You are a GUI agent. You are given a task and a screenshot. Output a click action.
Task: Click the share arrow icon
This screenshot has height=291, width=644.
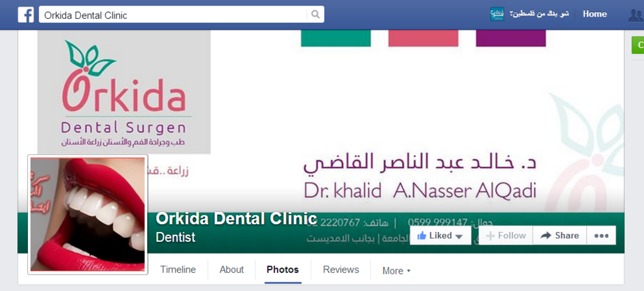[546, 236]
